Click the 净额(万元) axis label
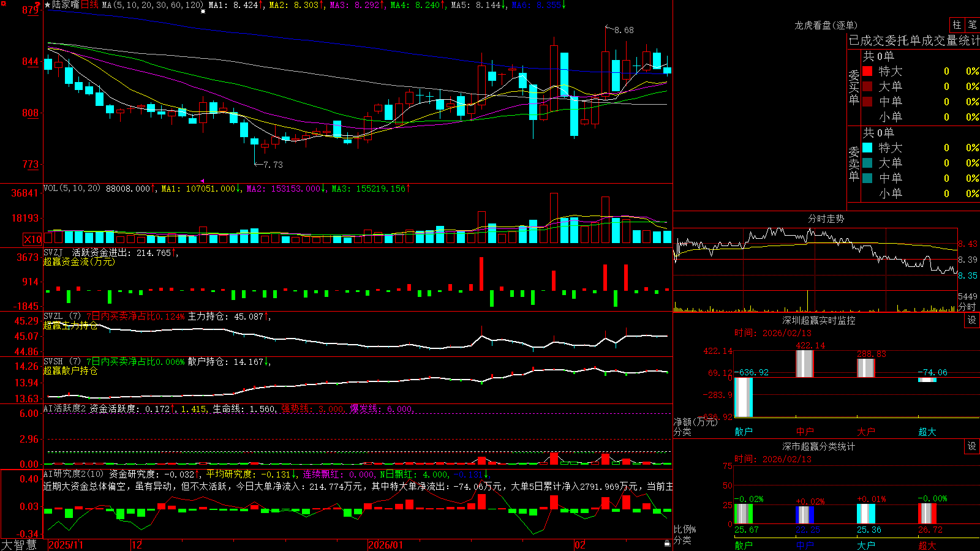 (696, 422)
